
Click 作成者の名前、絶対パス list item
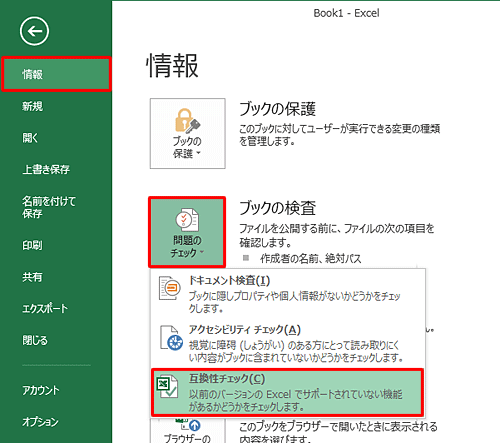tap(310, 258)
